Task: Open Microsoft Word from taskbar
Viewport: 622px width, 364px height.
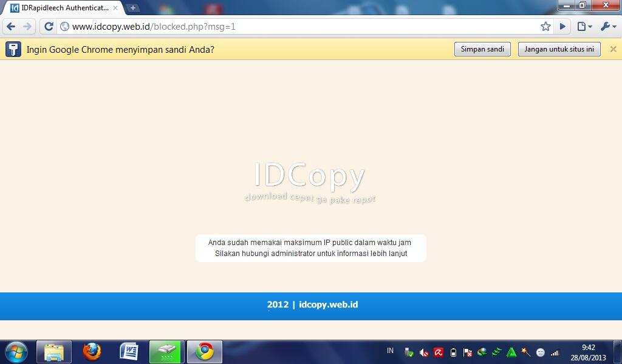Action: click(x=129, y=352)
